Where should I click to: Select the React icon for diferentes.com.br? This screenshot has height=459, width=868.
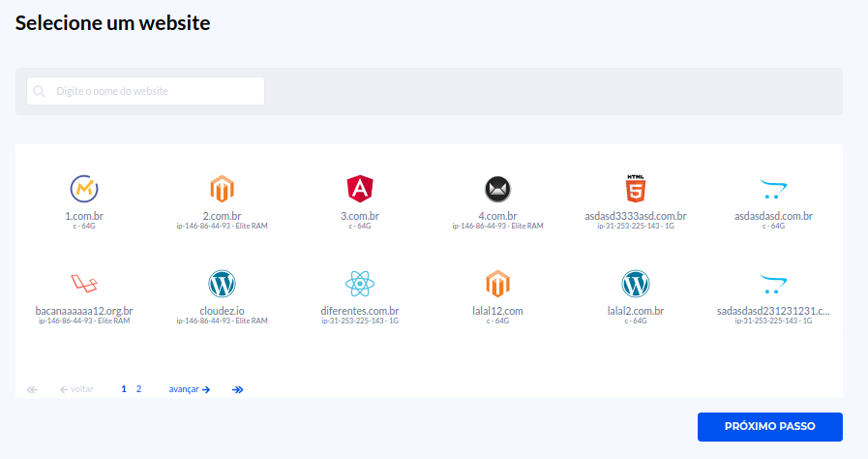pos(360,283)
